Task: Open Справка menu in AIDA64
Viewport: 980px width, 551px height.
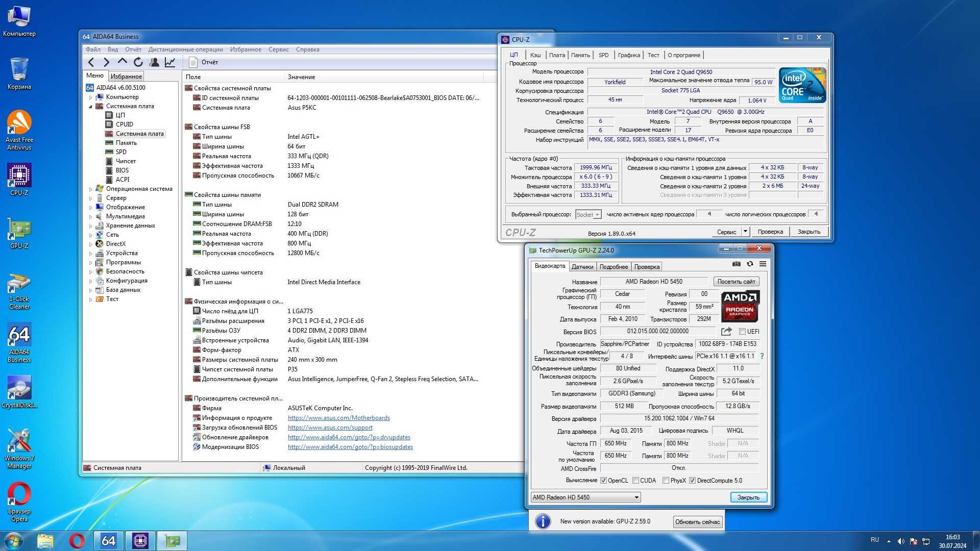Action: (x=307, y=49)
